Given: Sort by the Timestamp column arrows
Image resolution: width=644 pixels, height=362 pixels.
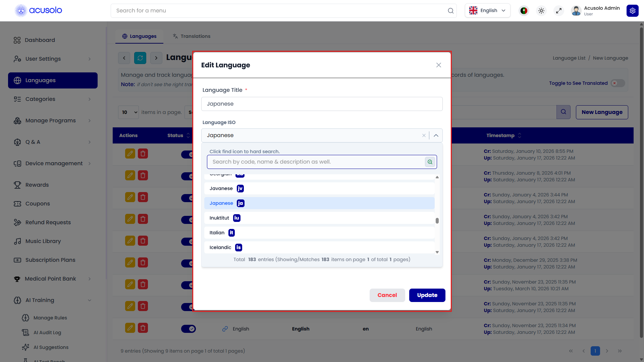Looking at the screenshot, I should (x=520, y=135).
